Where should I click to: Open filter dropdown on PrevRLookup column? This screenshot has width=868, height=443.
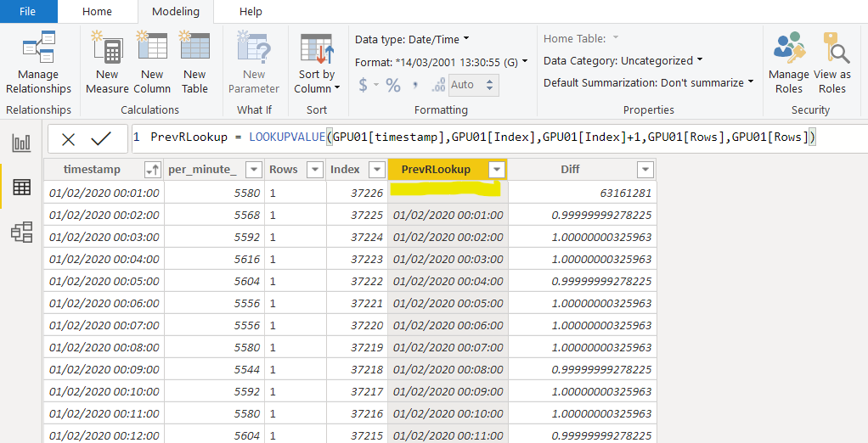497,170
